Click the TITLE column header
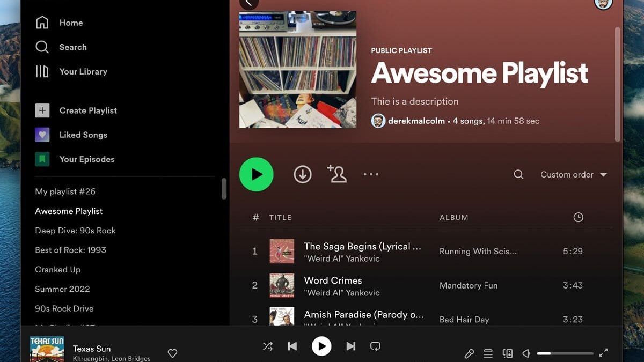This screenshot has width=644, height=362. point(280,217)
